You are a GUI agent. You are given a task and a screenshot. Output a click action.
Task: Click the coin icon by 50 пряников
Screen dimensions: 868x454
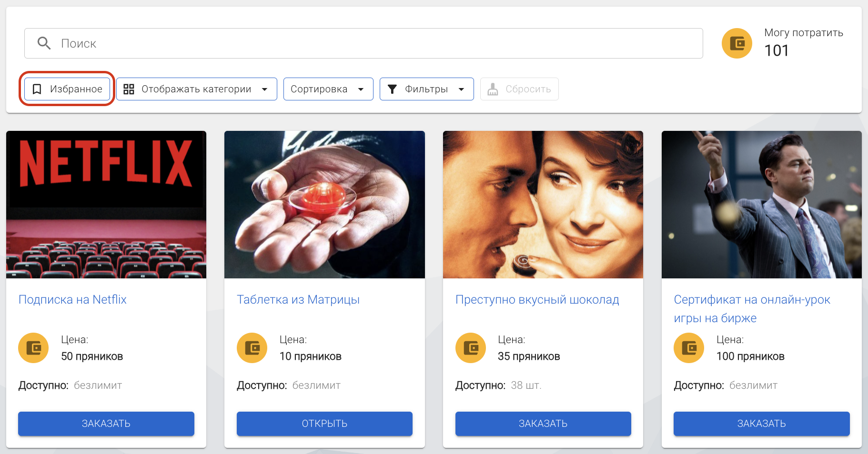(33, 348)
